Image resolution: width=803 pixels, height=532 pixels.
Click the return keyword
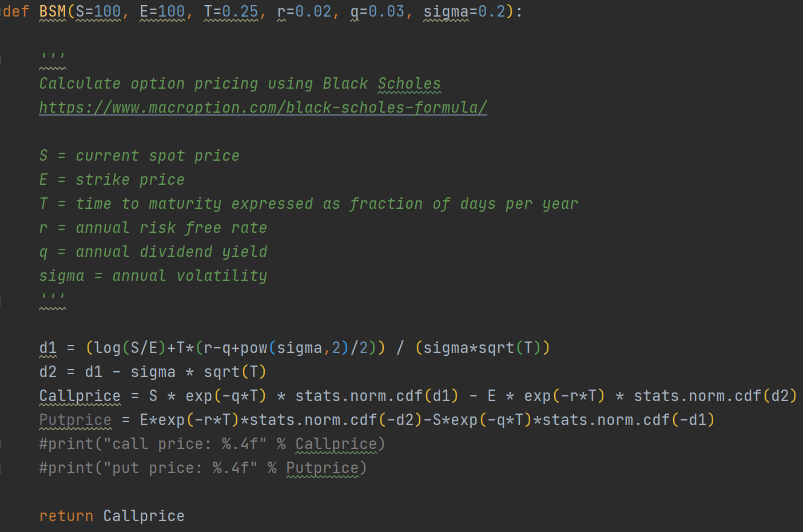[66, 516]
